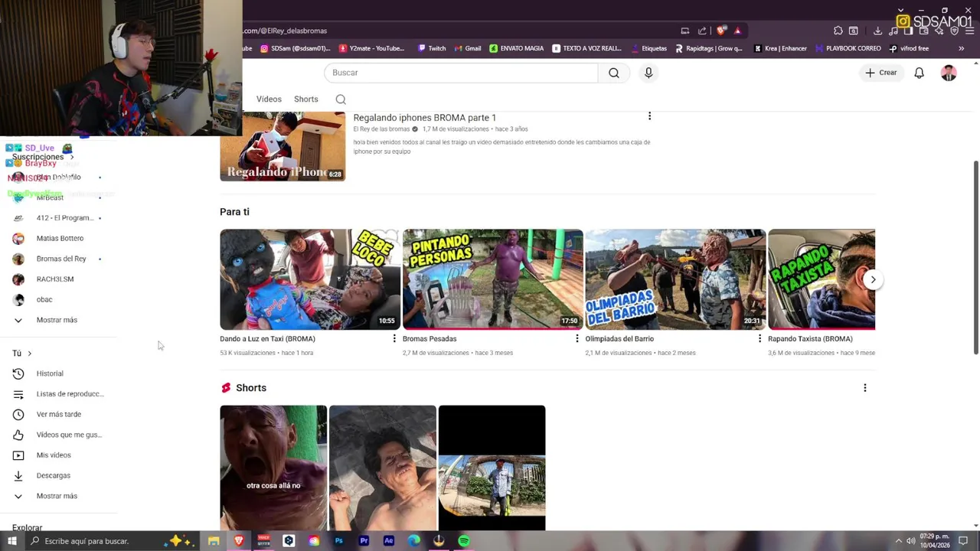The height and width of the screenshot is (551, 980).
Task: Expand the Suscripciones section header
Action: click(x=43, y=157)
